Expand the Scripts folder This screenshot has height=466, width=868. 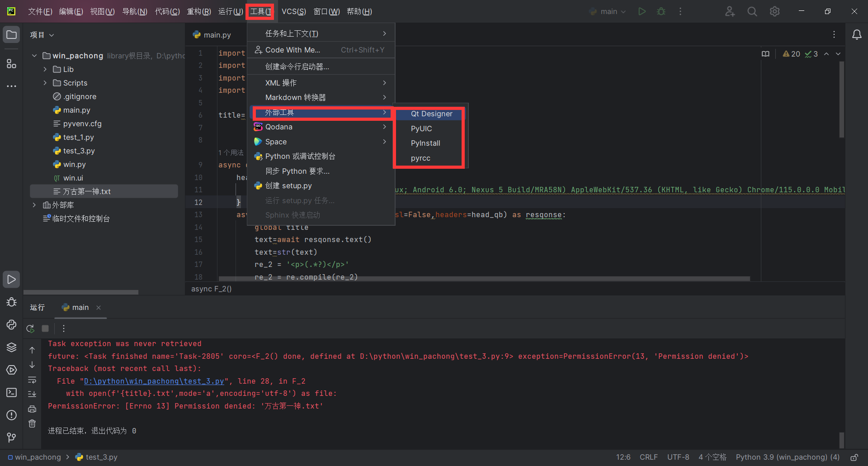coord(45,83)
